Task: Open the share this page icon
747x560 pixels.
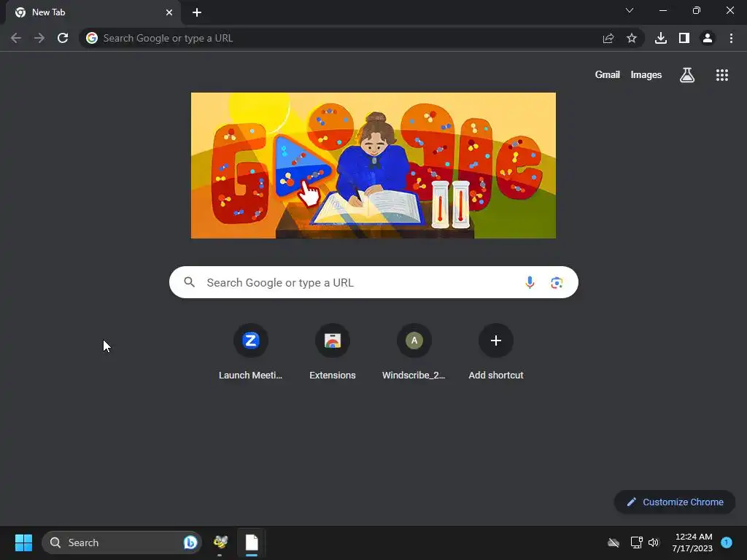Action: (608, 38)
